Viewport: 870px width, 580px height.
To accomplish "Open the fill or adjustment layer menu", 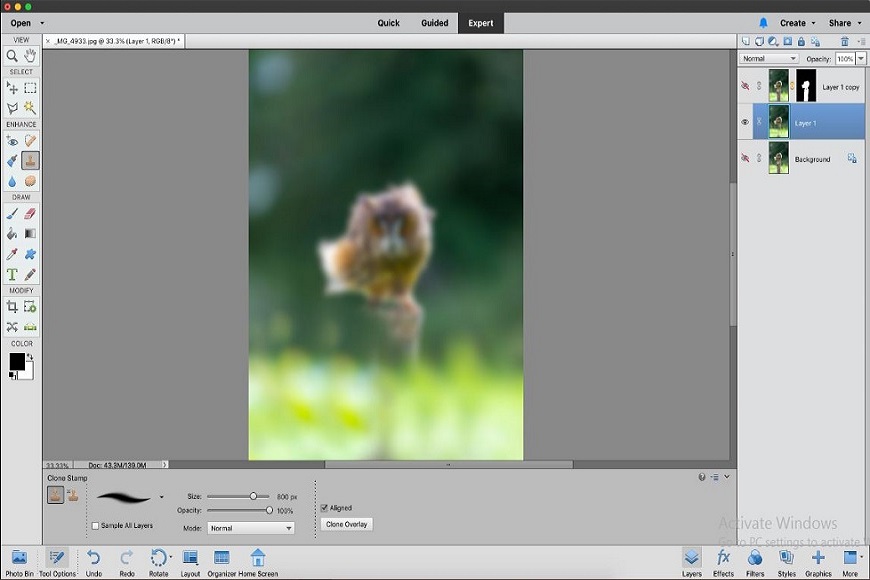I will [773, 42].
